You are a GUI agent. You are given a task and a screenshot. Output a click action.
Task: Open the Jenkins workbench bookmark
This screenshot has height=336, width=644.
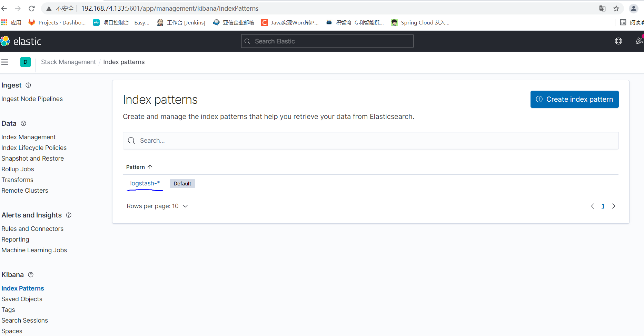pos(181,22)
